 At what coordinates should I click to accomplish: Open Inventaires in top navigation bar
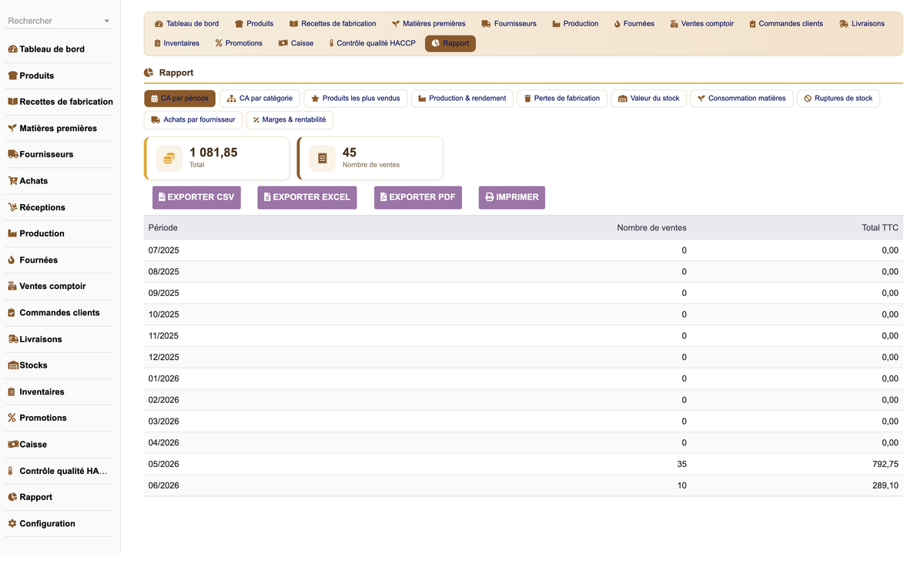(176, 43)
